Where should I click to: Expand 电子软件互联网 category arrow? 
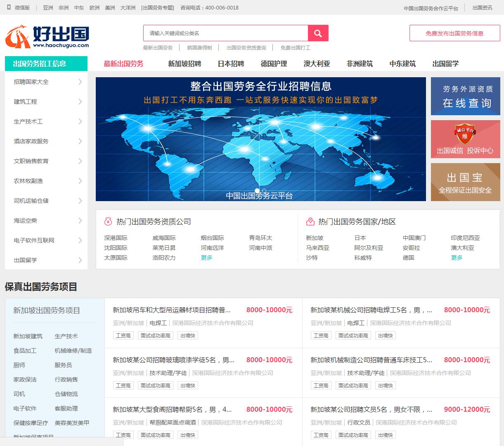[x=80, y=240]
